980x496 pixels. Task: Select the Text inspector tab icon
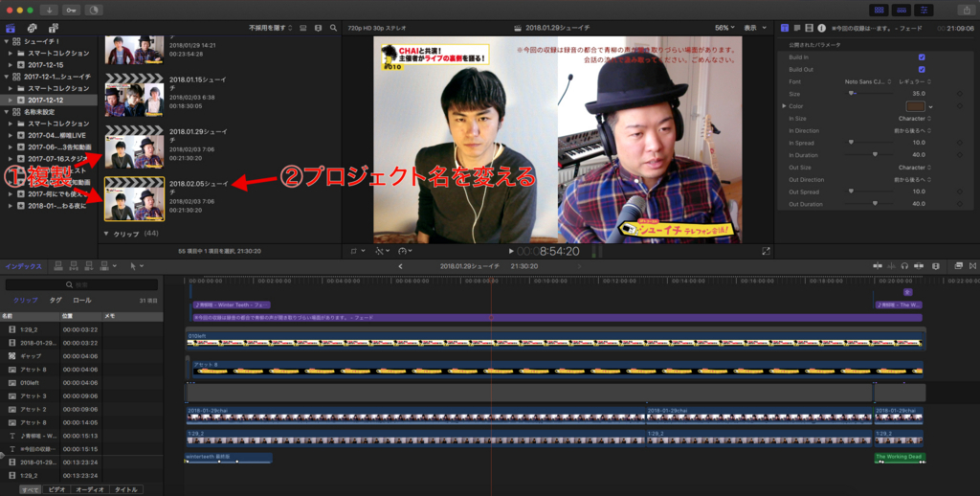[x=797, y=28]
